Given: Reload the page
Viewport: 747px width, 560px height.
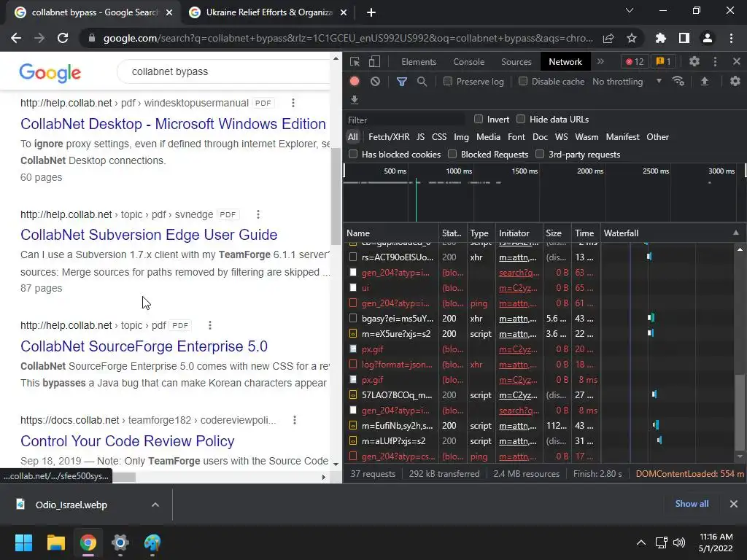Looking at the screenshot, I should (63, 38).
